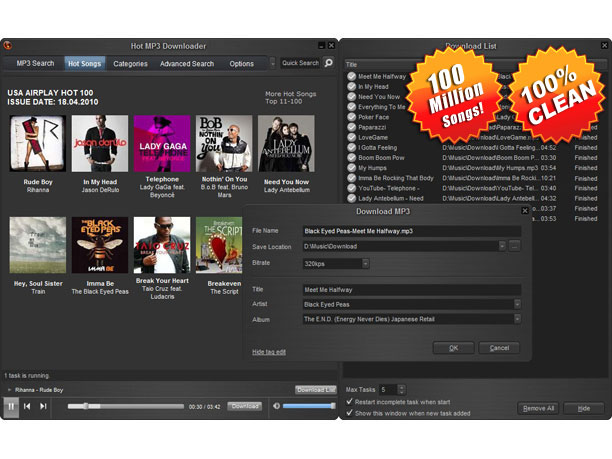Open the Categories tab
Screen dimensions: 612x459
[x=130, y=64]
